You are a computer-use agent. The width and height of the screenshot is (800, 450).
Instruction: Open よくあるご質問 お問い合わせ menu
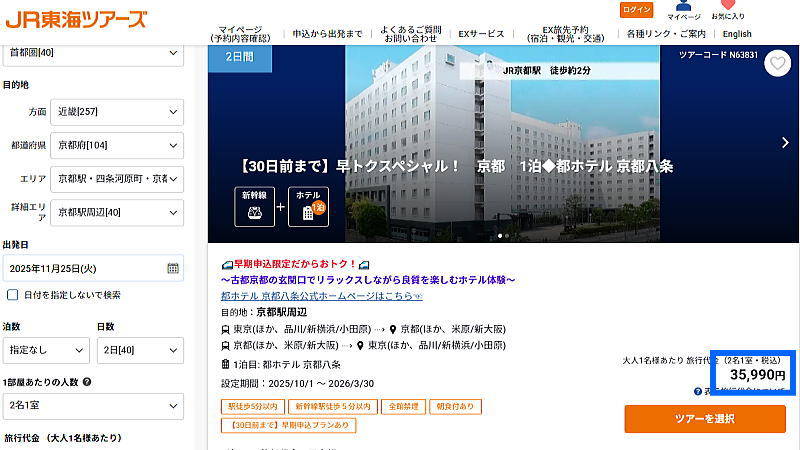411,34
